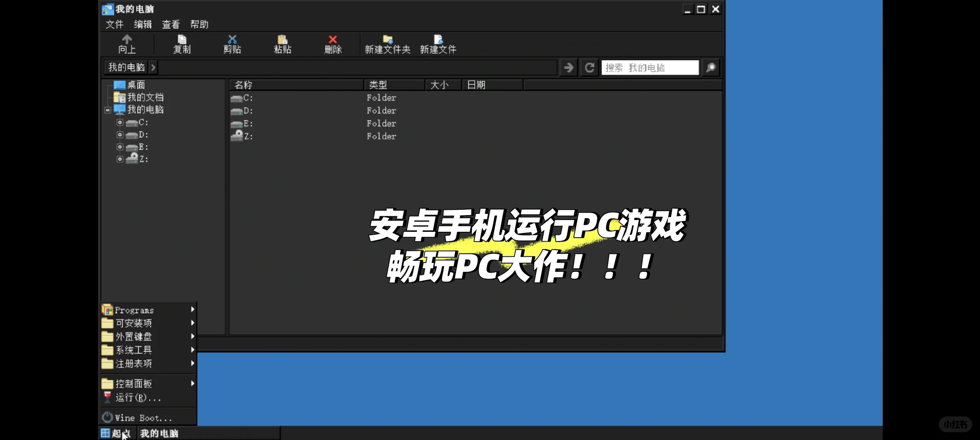Click the green navigate arrow icon

(569, 68)
